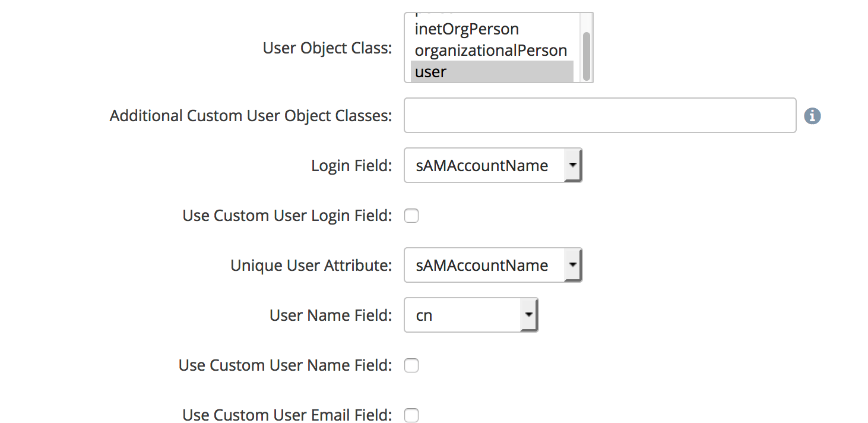
Task: Click the "User Name Field:" label text
Action: coord(331,315)
